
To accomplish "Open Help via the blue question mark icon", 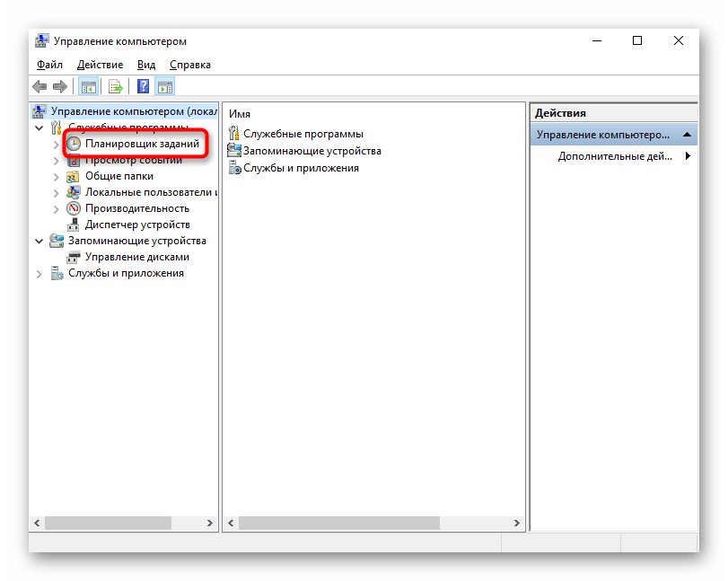I will pos(143,87).
